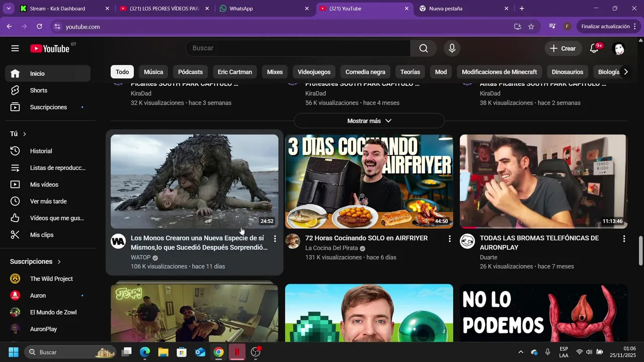Select Modificaciones de Minecraft chip

click(x=499, y=72)
